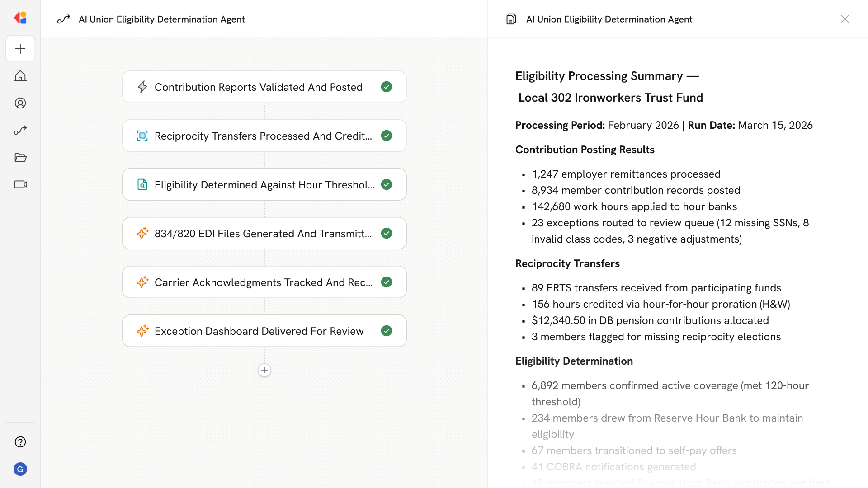Open the help question mark icon
This screenshot has height=488, width=868.
[20, 442]
